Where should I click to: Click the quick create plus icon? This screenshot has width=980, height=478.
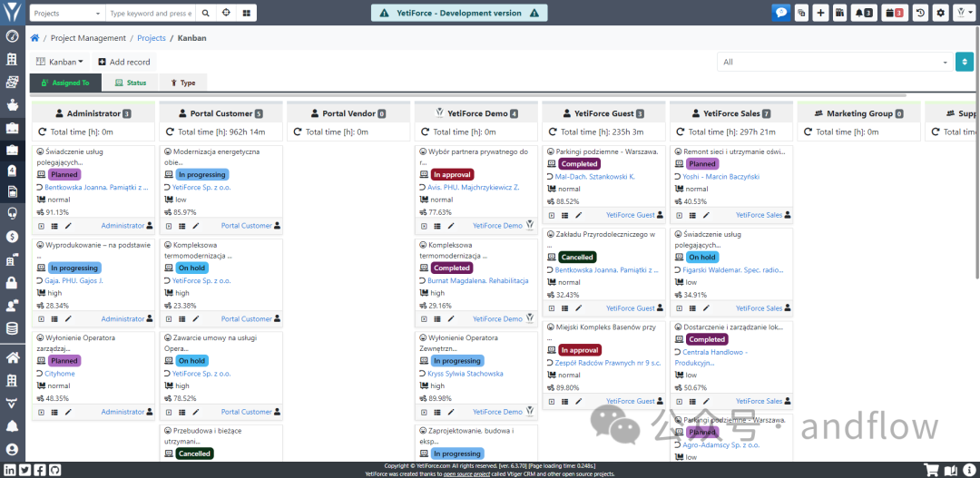tap(820, 13)
